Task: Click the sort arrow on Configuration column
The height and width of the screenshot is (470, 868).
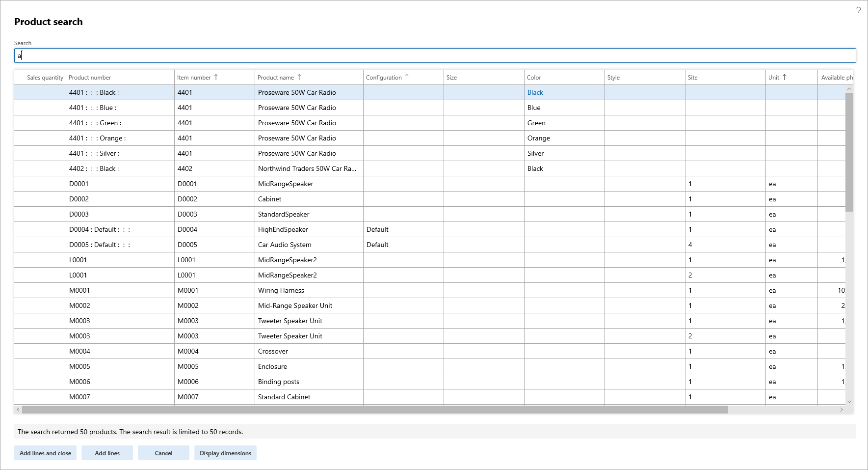Action: [407, 77]
